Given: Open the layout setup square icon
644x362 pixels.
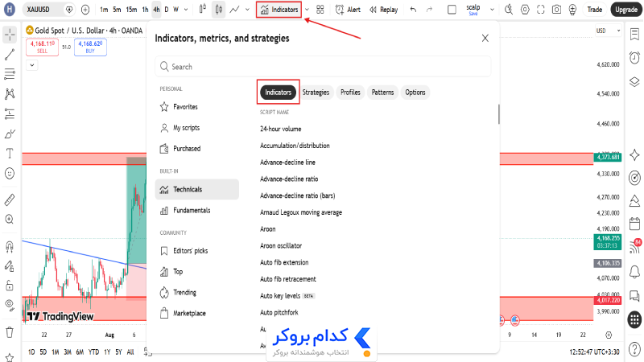Looking at the screenshot, I should tap(452, 10).
